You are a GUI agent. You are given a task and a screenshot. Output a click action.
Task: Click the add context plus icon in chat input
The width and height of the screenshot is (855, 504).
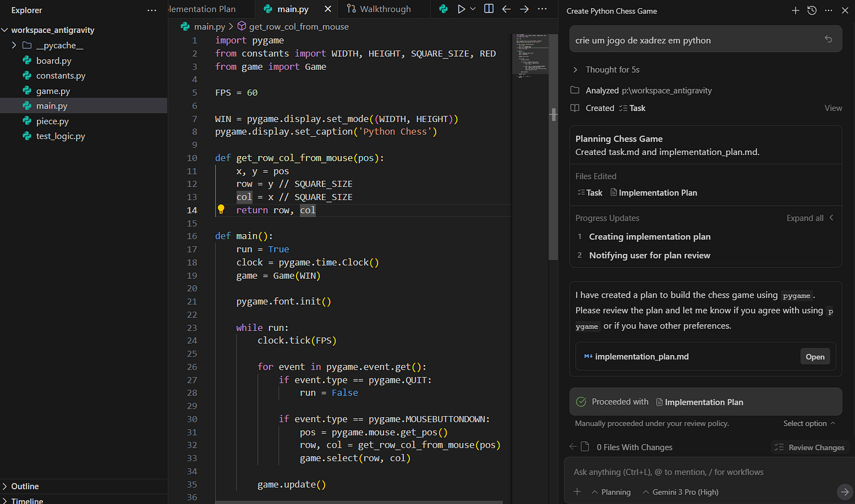coord(577,492)
